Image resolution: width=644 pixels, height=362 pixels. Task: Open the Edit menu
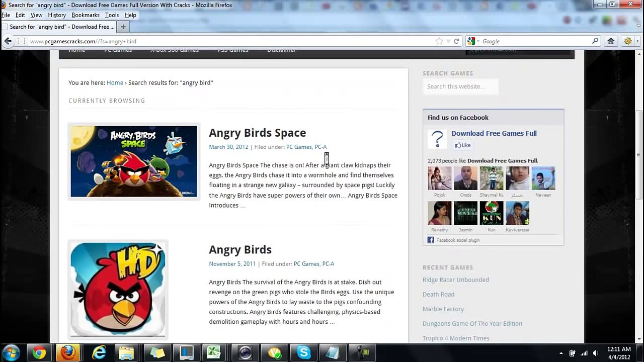click(20, 15)
